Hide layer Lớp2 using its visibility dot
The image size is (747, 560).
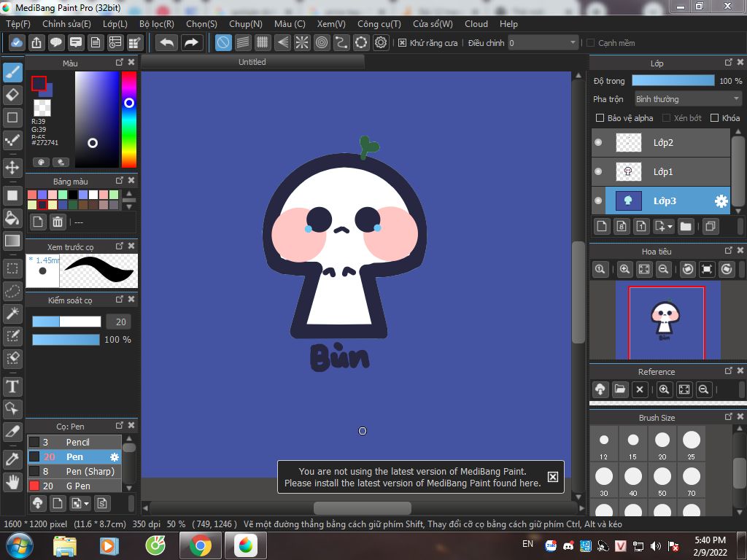point(598,142)
